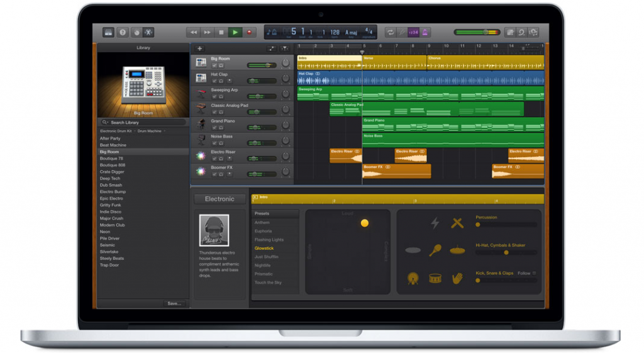Image resolution: width=644 pixels, height=353 pixels.
Task: Add a new track with plus button
Action: (199, 48)
